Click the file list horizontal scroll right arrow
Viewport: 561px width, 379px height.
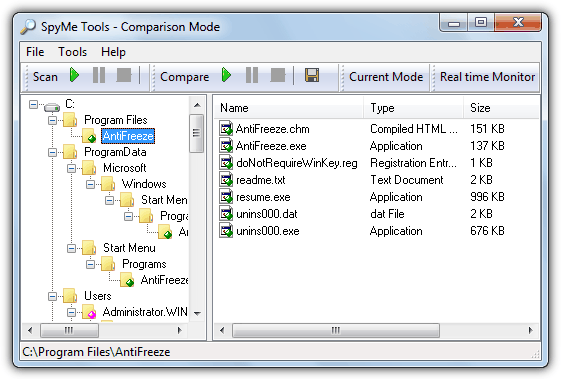tap(530, 330)
